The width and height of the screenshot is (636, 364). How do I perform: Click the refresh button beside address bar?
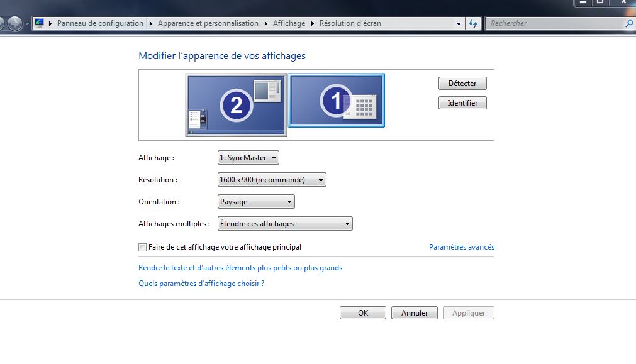(474, 23)
